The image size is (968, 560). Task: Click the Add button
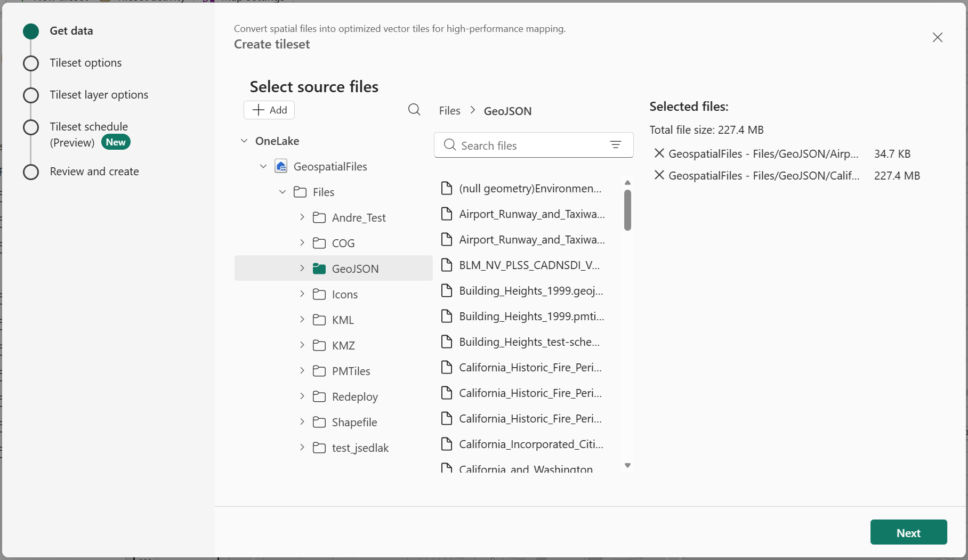click(x=269, y=110)
